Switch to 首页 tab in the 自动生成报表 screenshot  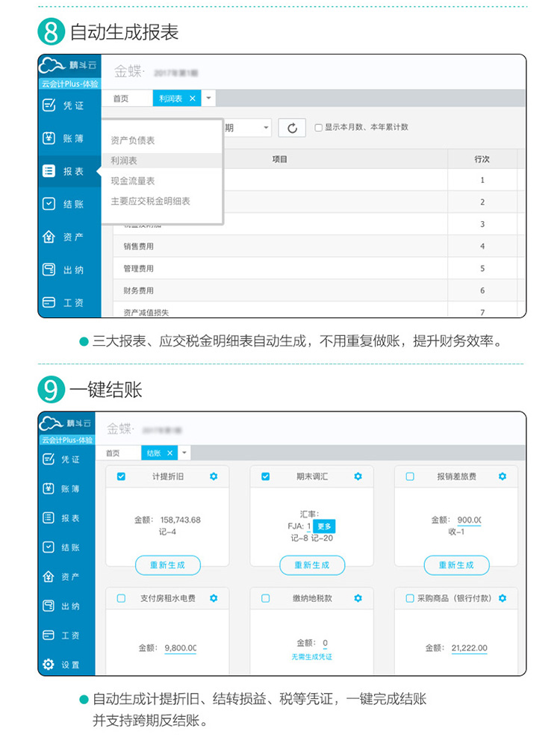pos(121,99)
